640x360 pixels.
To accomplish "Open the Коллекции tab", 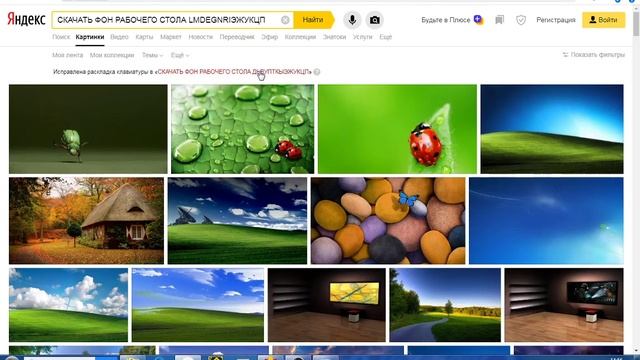I will (x=300, y=37).
